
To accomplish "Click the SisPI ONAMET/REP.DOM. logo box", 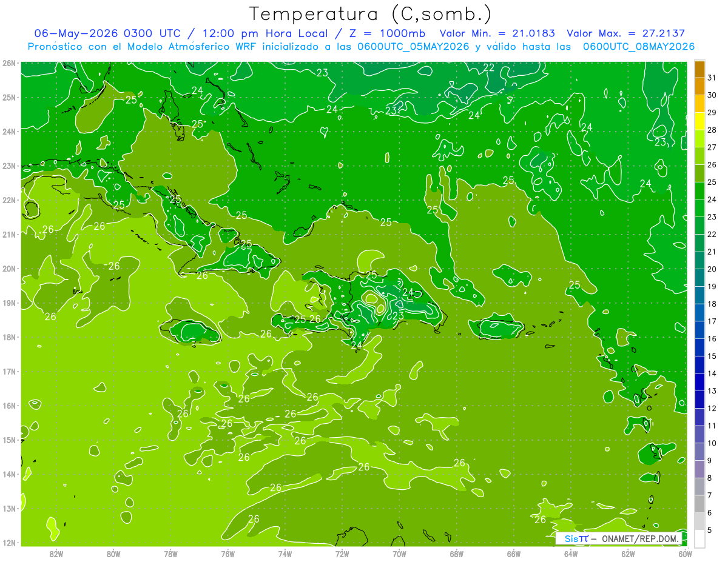I will point(621,538).
